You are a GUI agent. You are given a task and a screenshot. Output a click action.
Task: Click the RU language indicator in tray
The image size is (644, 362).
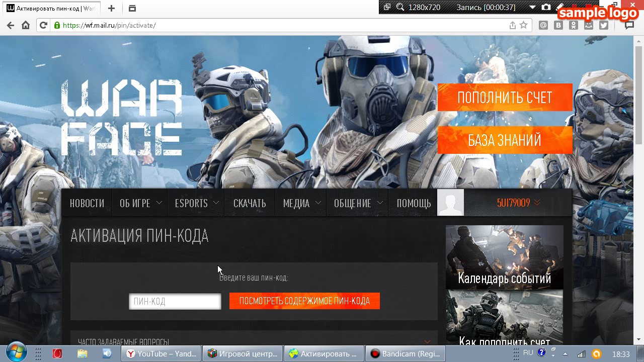[x=528, y=353]
